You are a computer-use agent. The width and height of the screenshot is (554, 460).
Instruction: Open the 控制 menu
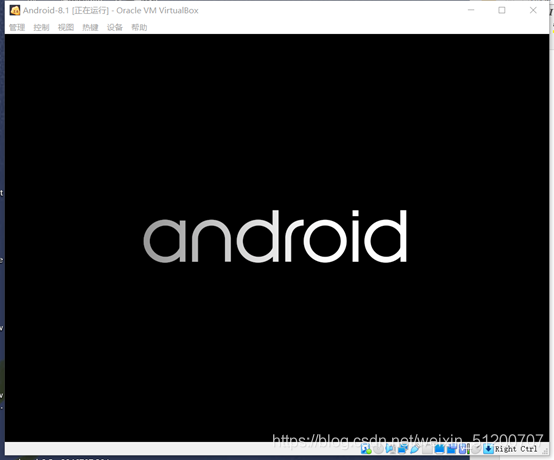41,27
